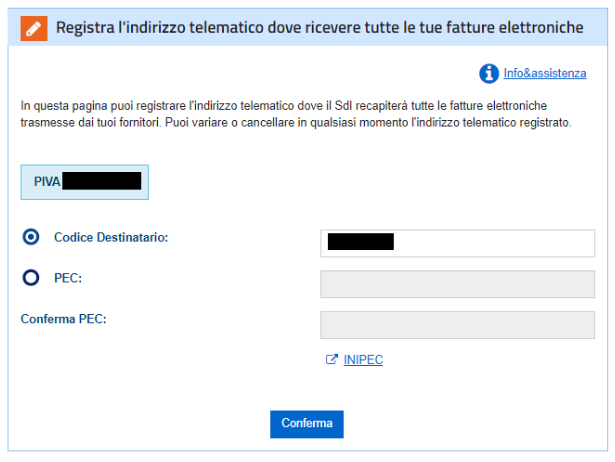Open the INIPEC link
Screen dimensions: 615x462
coord(363,360)
